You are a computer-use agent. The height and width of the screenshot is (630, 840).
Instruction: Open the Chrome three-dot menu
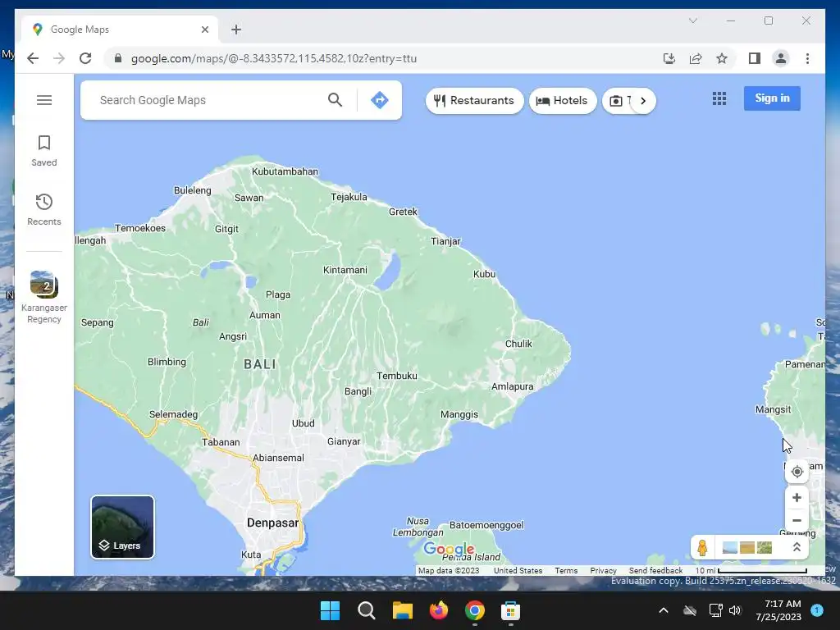(807, 58)
